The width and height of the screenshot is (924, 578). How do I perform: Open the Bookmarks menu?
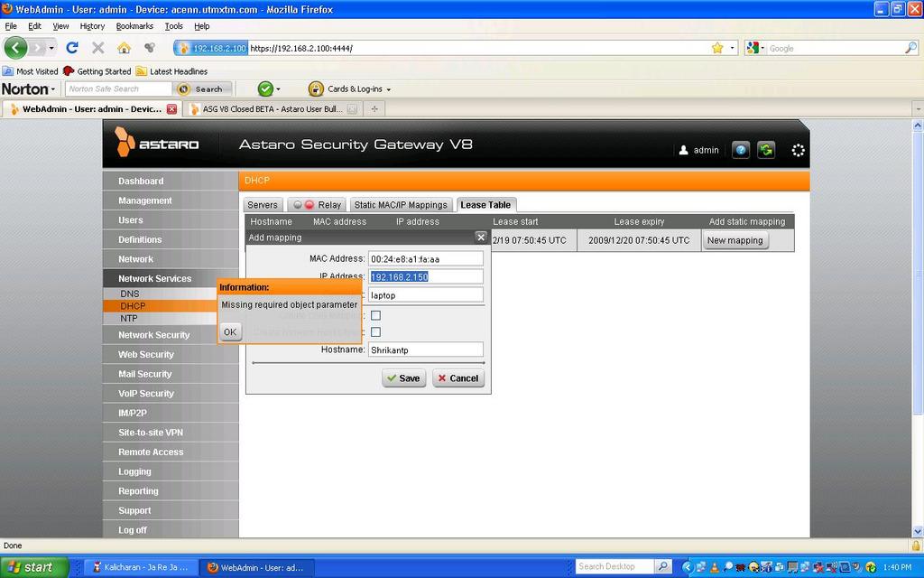click(134, 26)
